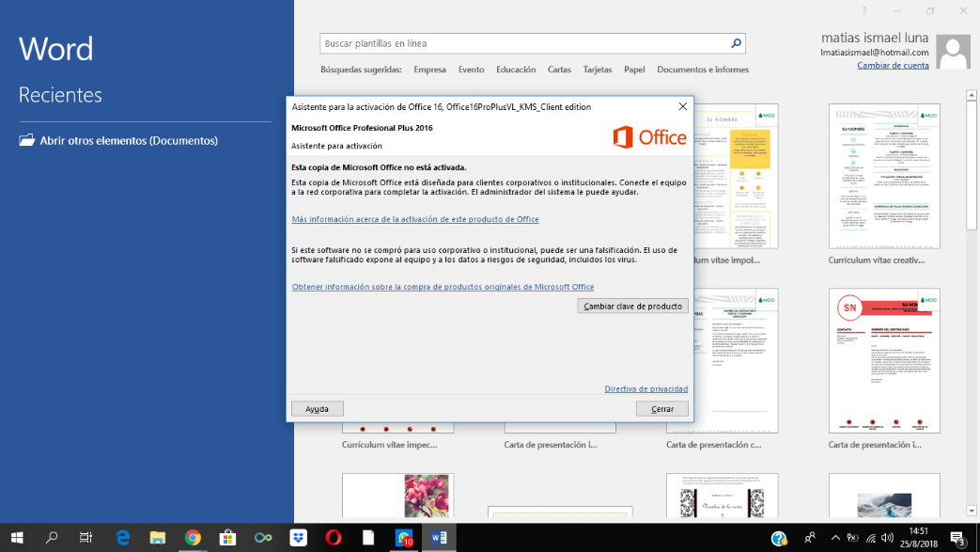Open Dropbox from taskbar
Image resolution: width=980 pixels, height=552 pixels.
pyautogui.click(x=298, y=538)
